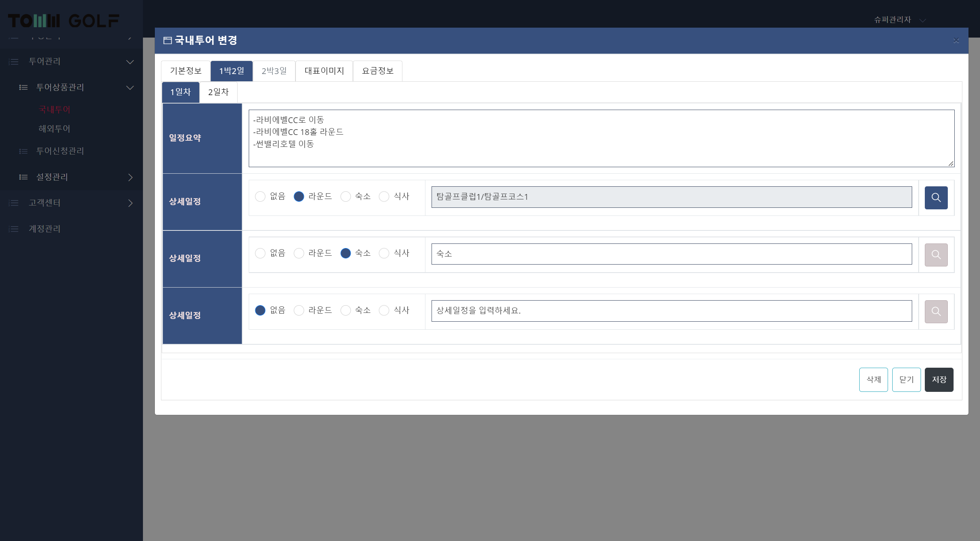Image resolution: width=980 pixels, height=541 pixels.
Task: Click the 저장 save button
Action: [939, 380]
